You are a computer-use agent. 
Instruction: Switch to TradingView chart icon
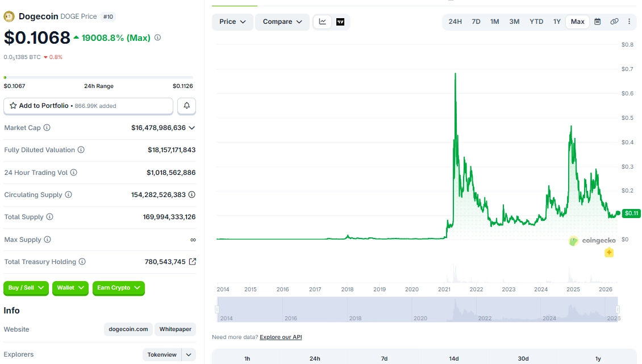point(340,22)
